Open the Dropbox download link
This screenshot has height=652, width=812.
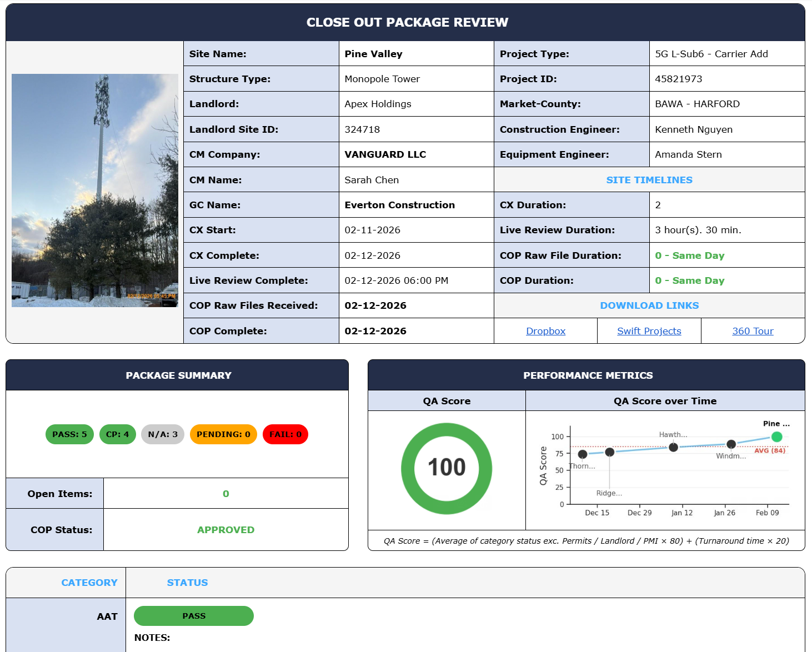pos(545,330)
